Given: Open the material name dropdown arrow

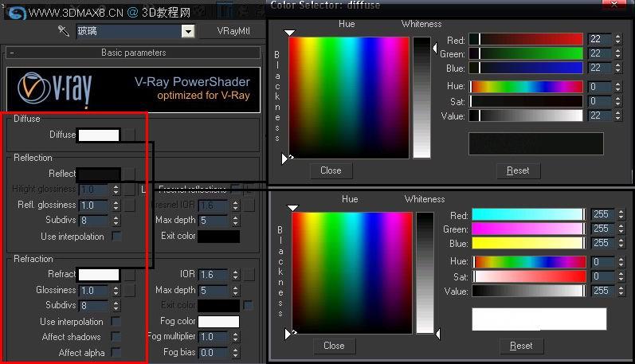Looking at the screenshot, I should click(188, 31).
